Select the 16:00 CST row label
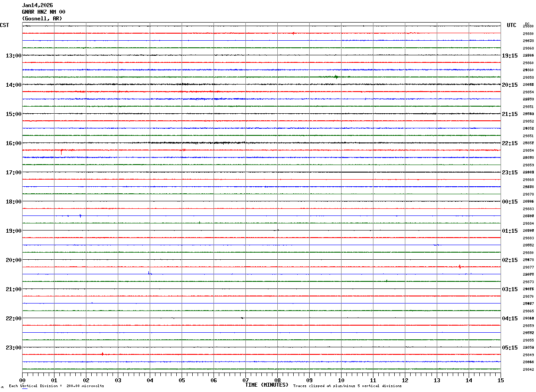The width and height of the screenshot is (536, 392). [x=14, y=143]
